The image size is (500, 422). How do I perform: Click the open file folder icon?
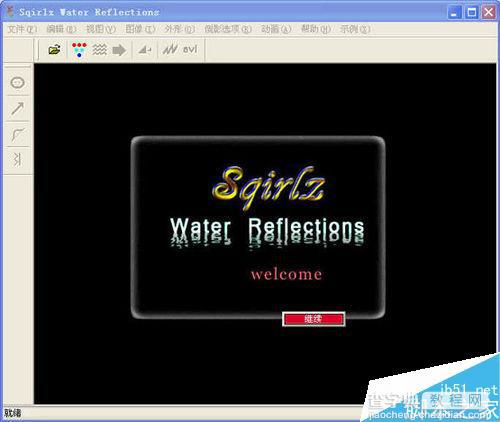click(x=54, y=50)
